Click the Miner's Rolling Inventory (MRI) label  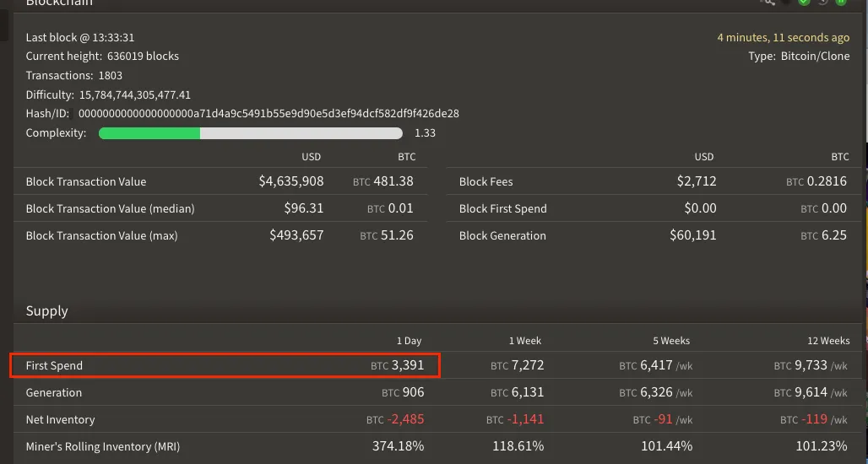click(103, 447)
